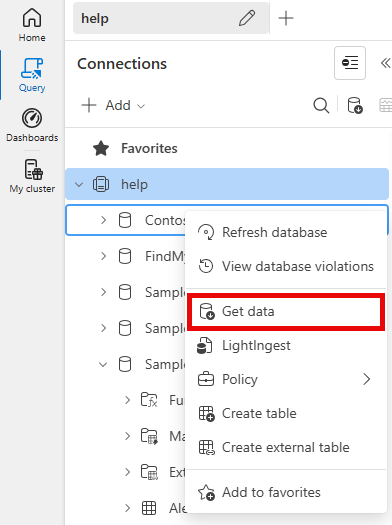Collapse the Connections pane
The height and width of the screenshot is (525, 392).
pos(385,63)
